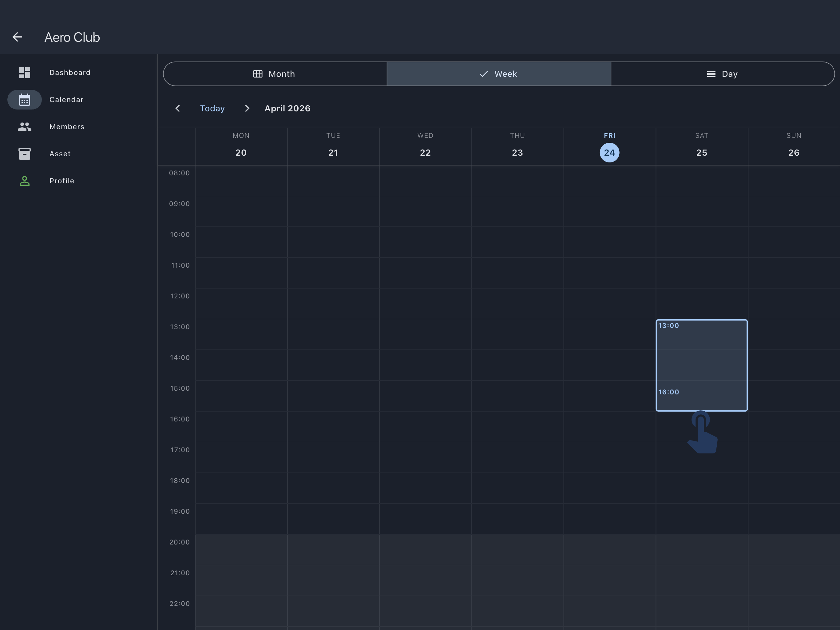Switch to Day view
This screenshot has width=840, height=630.
click(x=723, y=74)
